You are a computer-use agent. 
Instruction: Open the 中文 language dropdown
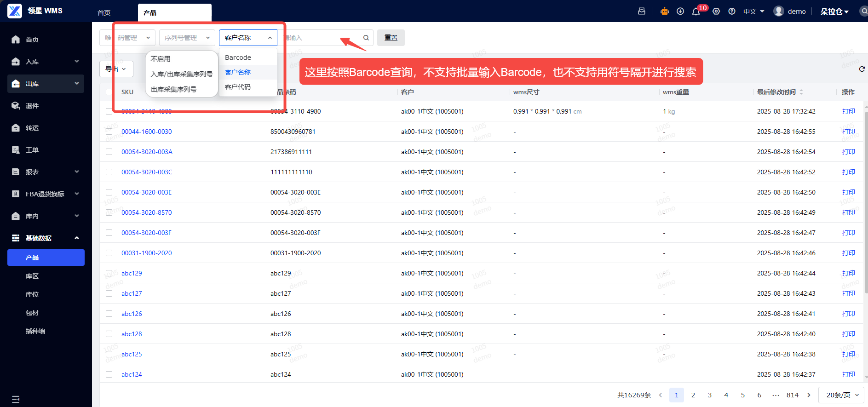tap(753, 11)
